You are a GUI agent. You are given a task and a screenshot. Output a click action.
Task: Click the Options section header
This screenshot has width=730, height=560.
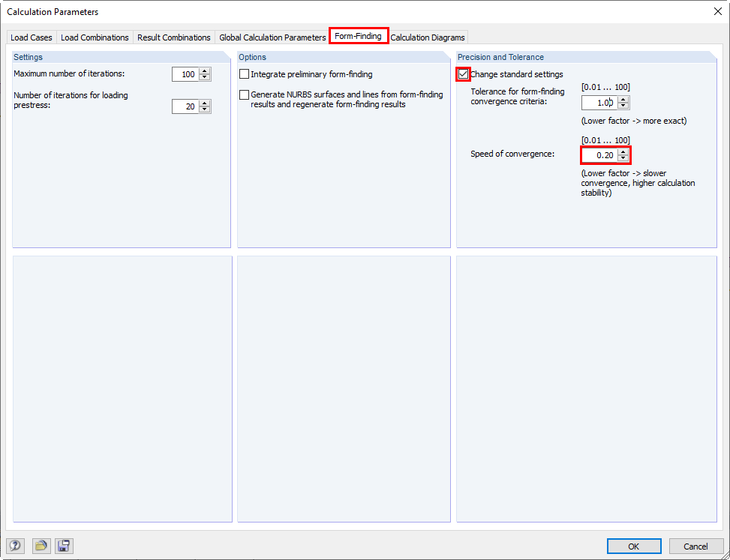pyautogui.click(x=344, y=57)
